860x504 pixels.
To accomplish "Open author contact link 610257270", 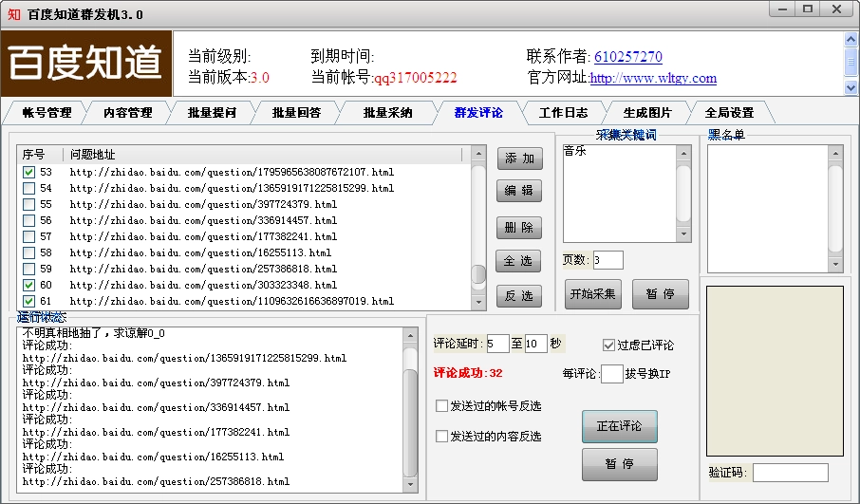I will pyautogui.click(x=628, y=57).
